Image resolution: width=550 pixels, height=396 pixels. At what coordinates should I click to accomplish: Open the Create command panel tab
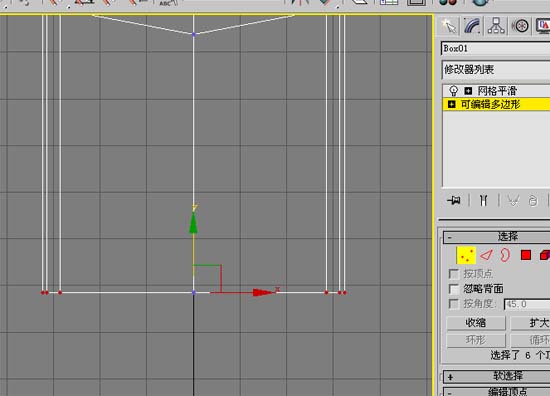click(449, 26)
